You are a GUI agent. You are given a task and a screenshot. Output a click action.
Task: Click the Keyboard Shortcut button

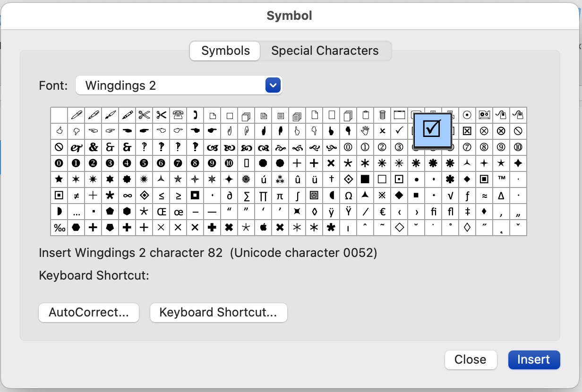(x=218, y=312)
